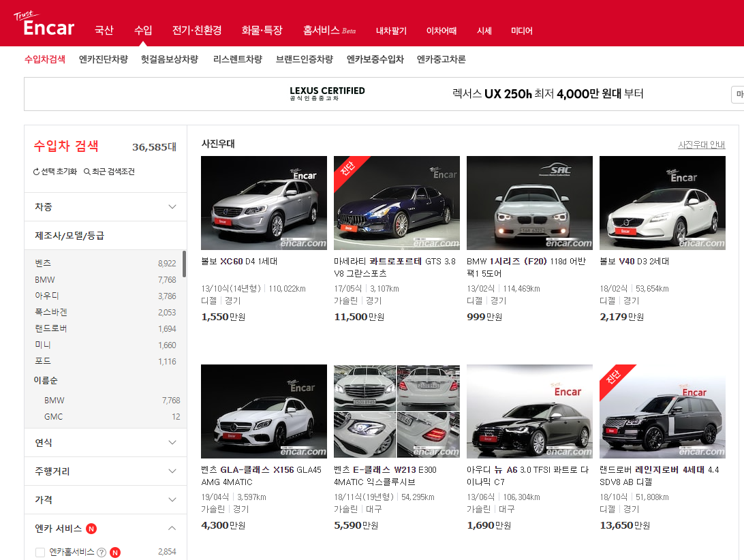The image size is (744, 560).
Task: Open 최근 검색조건 search icon link
Action: click(109, 171)
